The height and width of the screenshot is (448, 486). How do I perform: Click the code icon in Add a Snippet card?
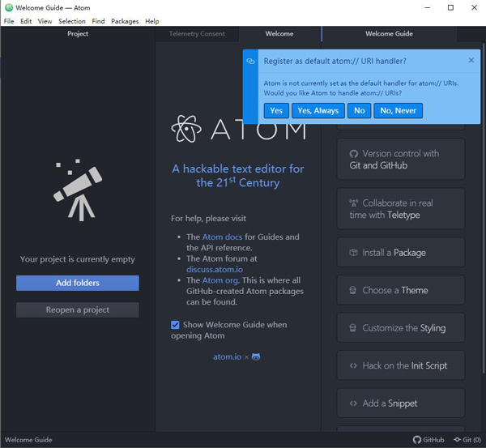[353, 403]
